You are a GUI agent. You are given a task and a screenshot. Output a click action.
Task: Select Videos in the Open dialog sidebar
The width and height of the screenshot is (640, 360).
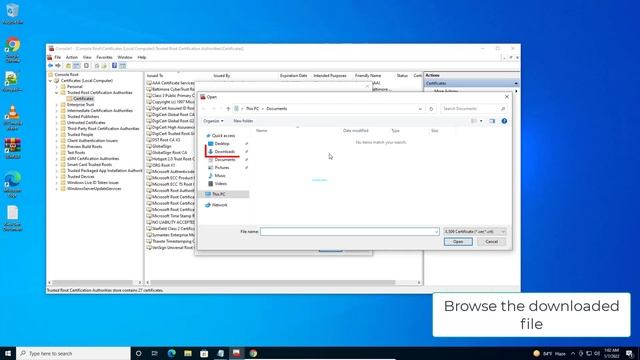pyautogui.click(x=220, y=184)
